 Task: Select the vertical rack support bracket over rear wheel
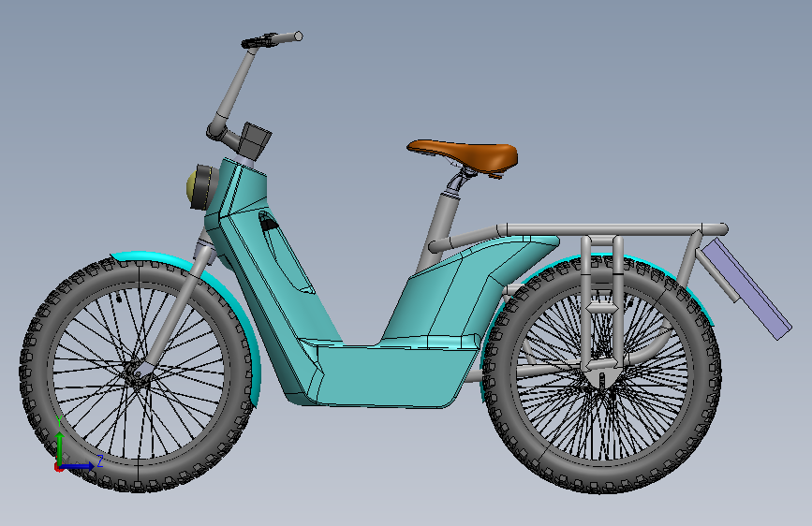click(x=601, y=305)
